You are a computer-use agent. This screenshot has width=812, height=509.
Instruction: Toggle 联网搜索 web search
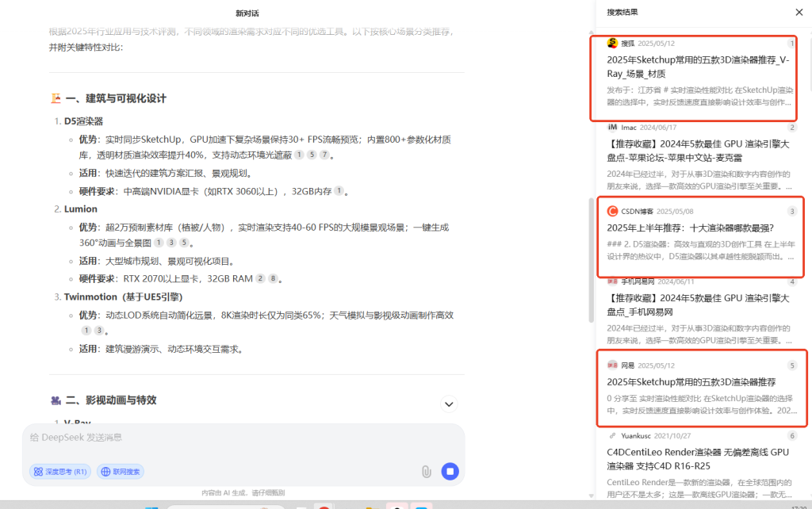pos(121,471)
